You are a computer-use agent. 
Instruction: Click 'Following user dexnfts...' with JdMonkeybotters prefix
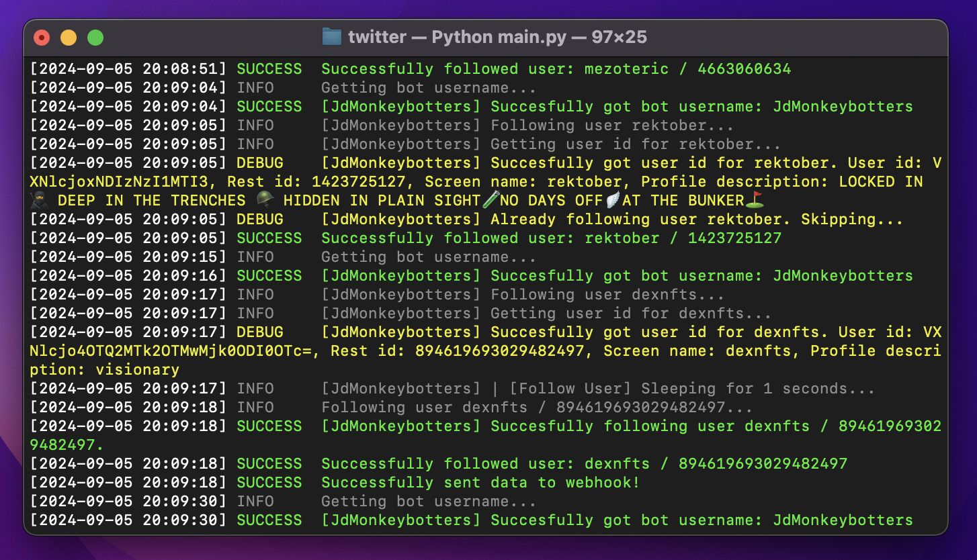pyautogui.click(x=607, y=294)
